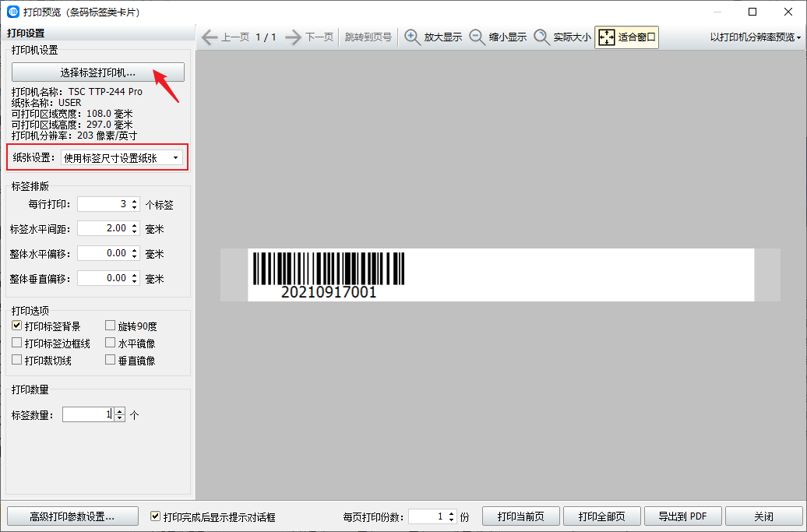Click 选择标签打印机 button
The image size is (807, 532).
(x=98, y=72)
